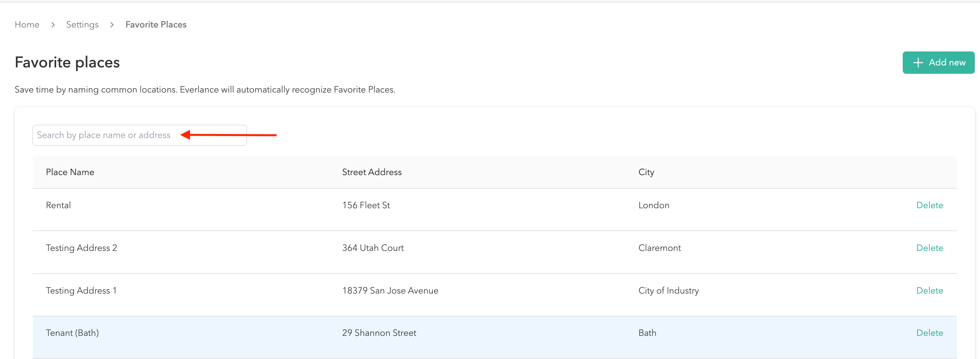Click the 18379 San Jose Avenue address
Viewport: 980px width, 359px height.
(x=390, y=291)
